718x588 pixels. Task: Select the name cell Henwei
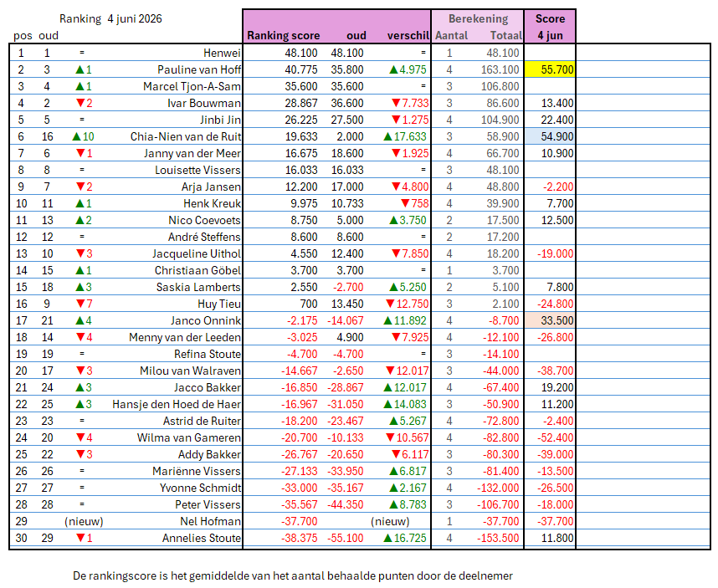click(222, 53)
